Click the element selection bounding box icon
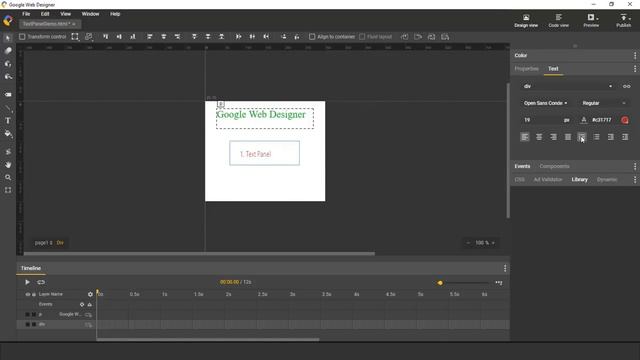This screenshot has height=360, width=640. coord(75,37)
